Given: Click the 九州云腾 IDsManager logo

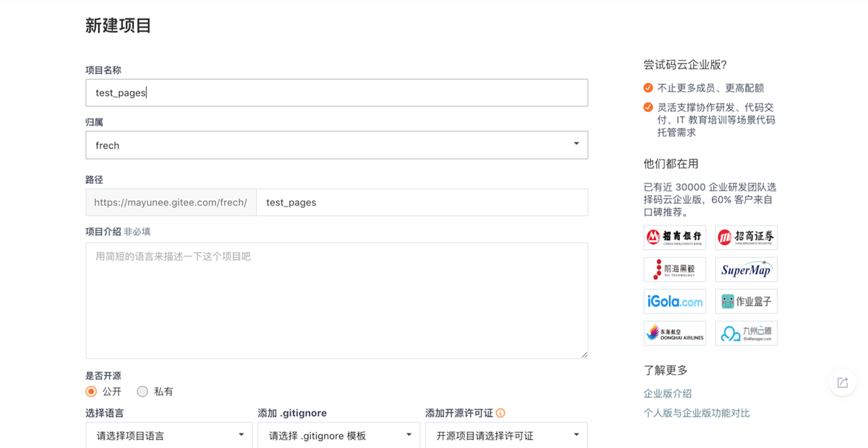Looking at the screenshot, I should (x=746, y=333).
